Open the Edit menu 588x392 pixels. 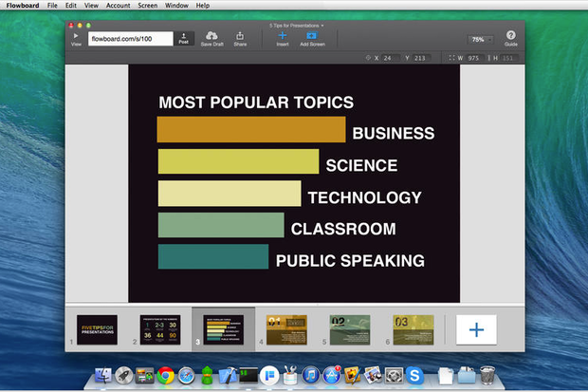click(x=70, y=6)
